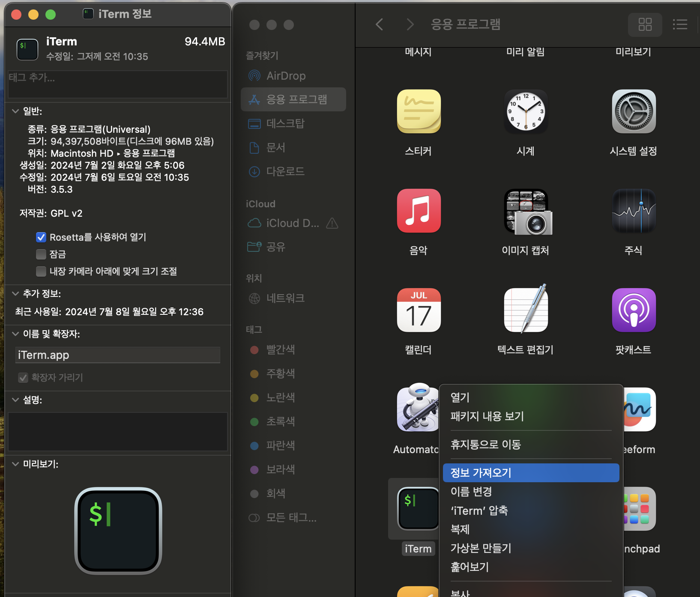Screen dimensions: 700x597
Task: Open 문서 in the sidebar
Action: point(294,148)
